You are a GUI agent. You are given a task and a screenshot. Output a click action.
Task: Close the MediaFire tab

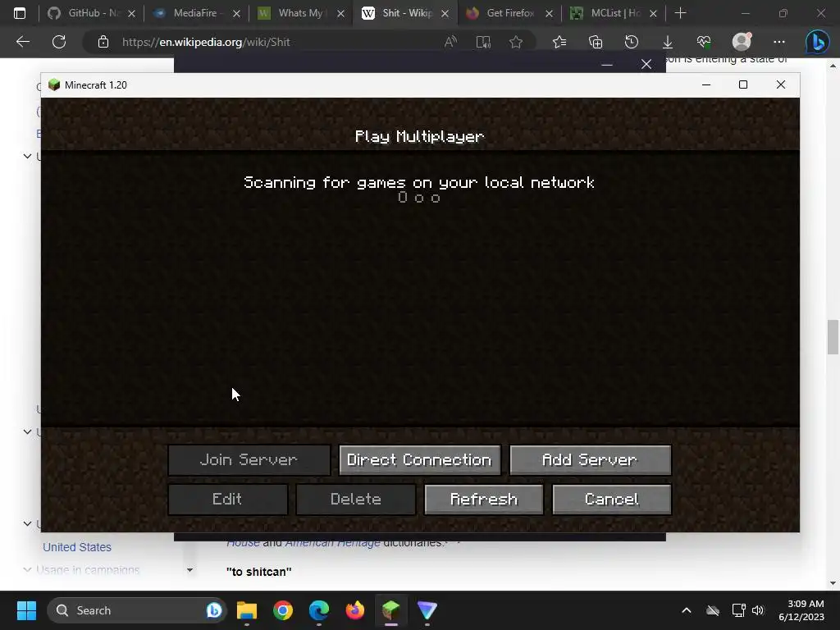[x=236, y=13]
